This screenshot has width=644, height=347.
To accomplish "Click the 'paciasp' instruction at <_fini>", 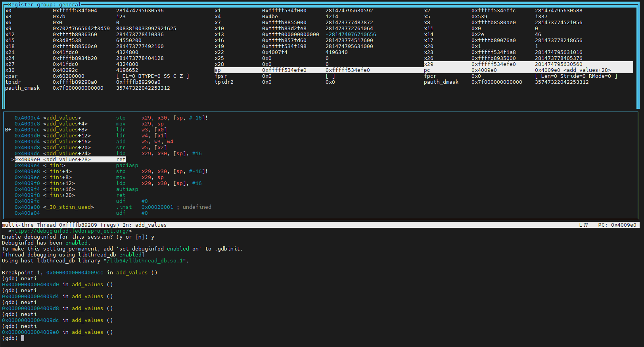I will click(127, 166).
